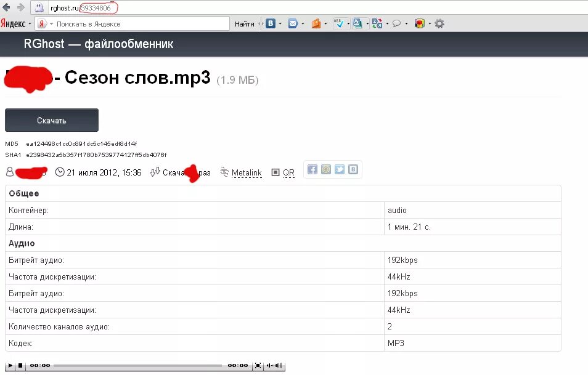Open the spell-check toolbar icon

[340, 23]
